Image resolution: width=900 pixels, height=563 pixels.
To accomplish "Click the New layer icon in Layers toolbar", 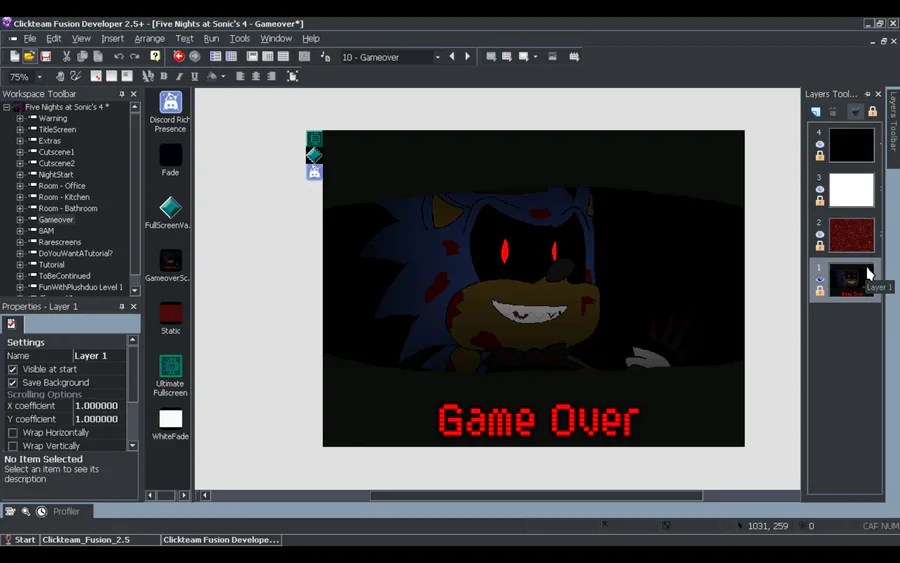I will tap(816, 111).
